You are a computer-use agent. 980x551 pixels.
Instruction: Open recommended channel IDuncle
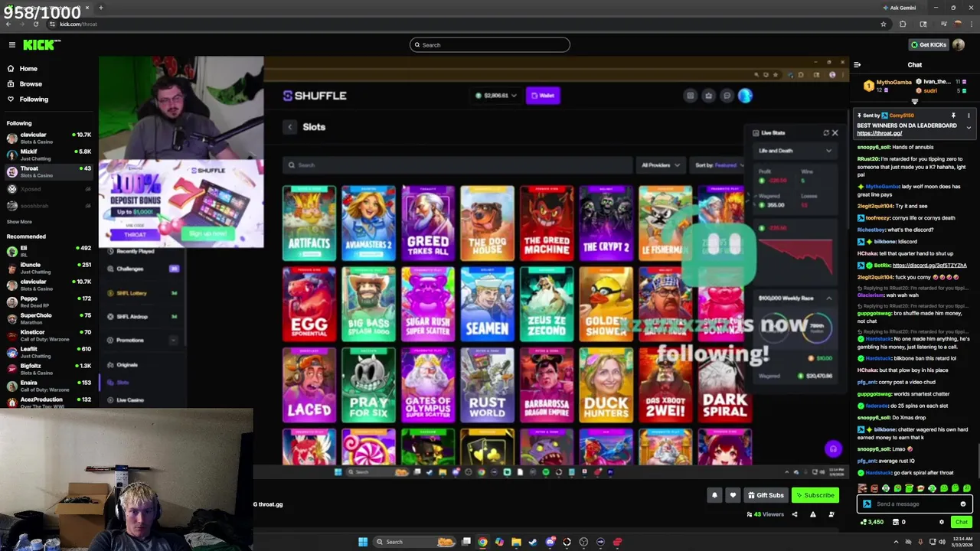[x=49, y=269]
